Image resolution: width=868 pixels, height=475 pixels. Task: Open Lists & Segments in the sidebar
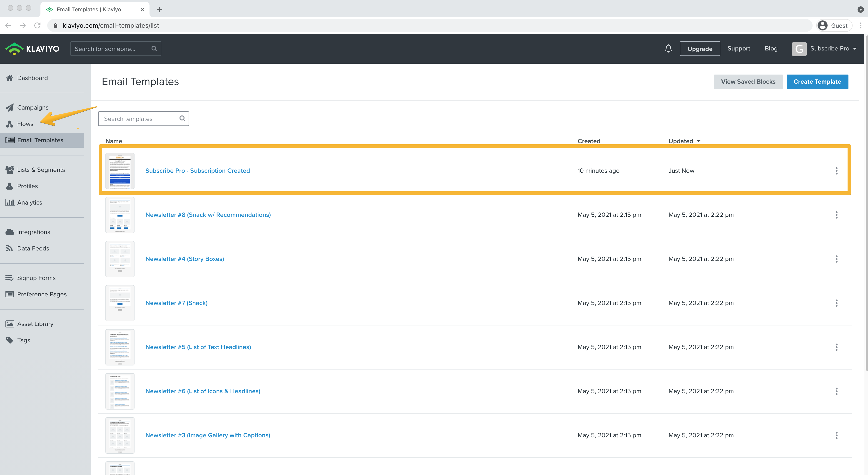41,170
